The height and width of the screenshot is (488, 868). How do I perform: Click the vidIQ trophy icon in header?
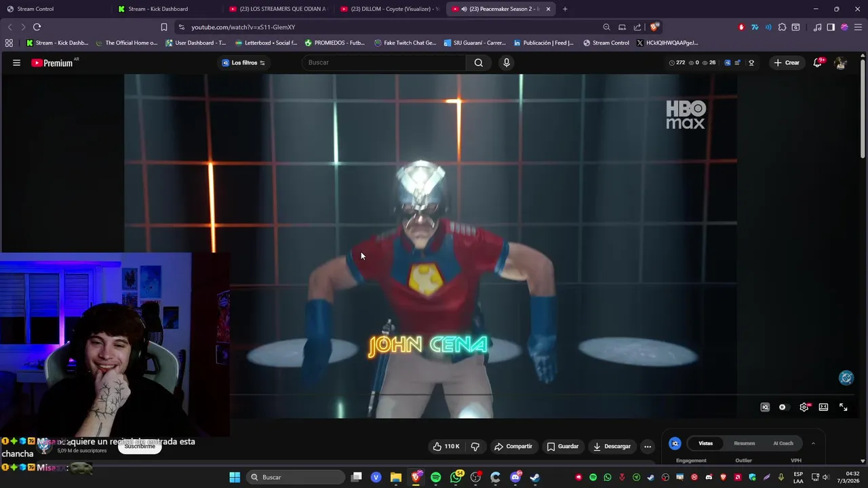pos(751,62)
